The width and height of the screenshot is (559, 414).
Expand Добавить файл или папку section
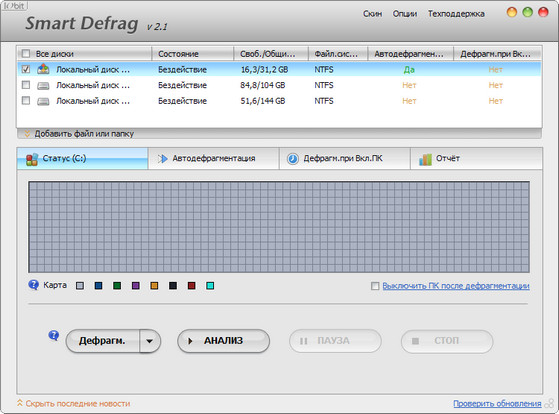click(79, 134)
